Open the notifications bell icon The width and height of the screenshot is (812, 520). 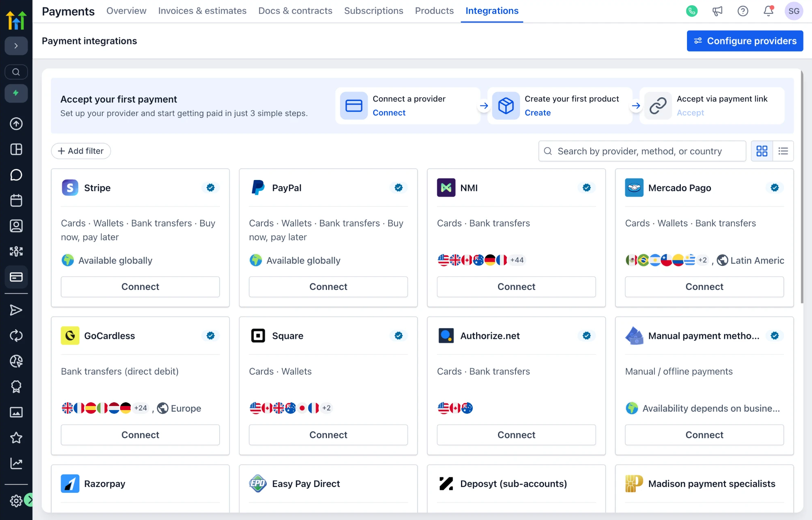tap(768, 11)
